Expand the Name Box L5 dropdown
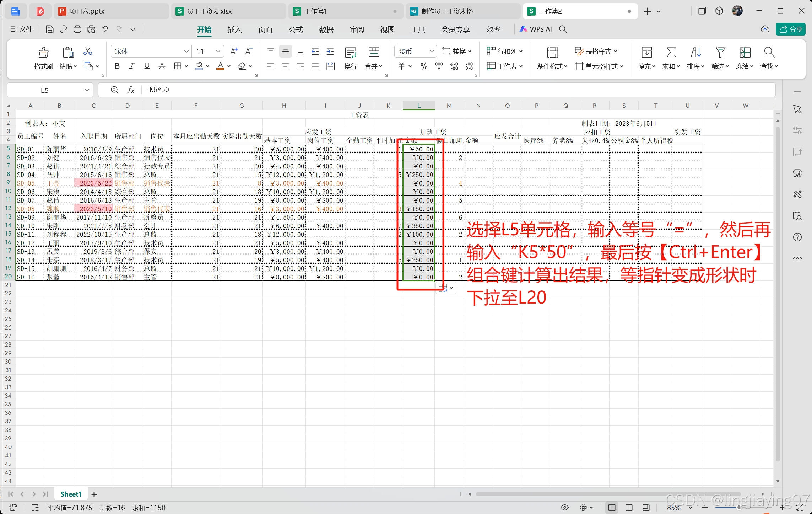The width and height of the screenshot is (812, 514). (87, 90)
